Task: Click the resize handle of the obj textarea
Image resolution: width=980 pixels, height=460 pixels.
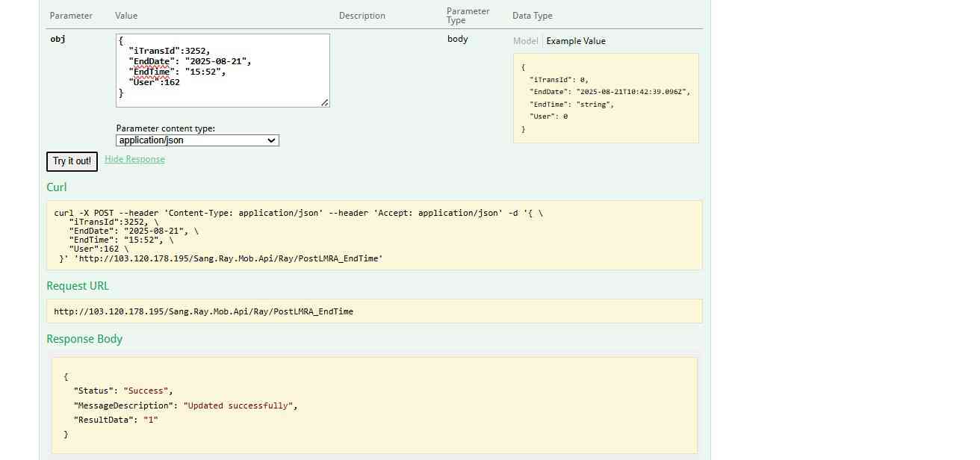Action: 325,102
